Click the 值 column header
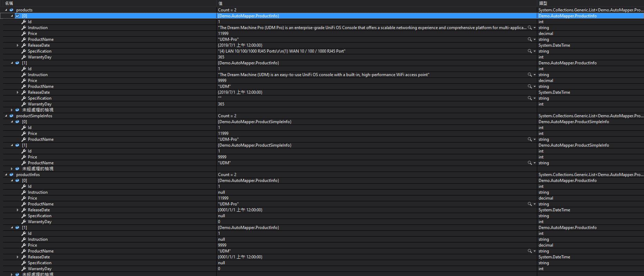This screenshot has height=276, width=644. (220, 3)
